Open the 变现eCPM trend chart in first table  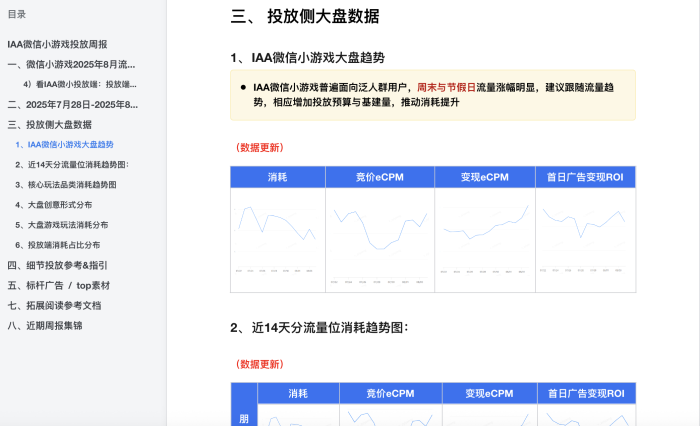tap(485, 240)
